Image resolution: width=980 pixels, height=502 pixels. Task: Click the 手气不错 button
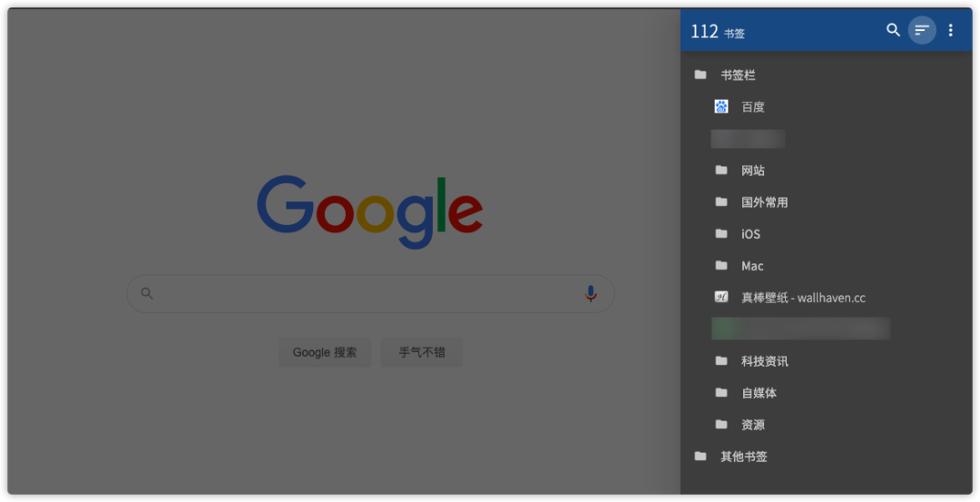click(422, 352)
